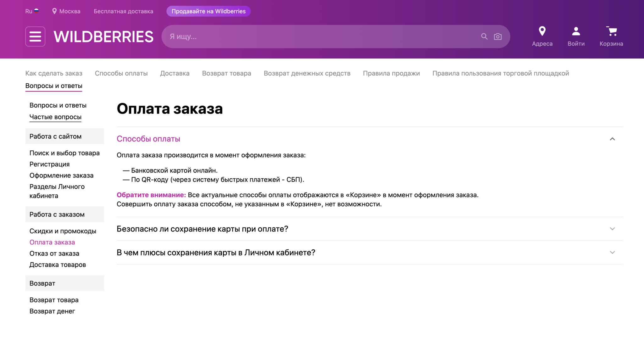Open the Бесплатная доставка link
This screenshot has height=340, width=644.
click(124, 11)
